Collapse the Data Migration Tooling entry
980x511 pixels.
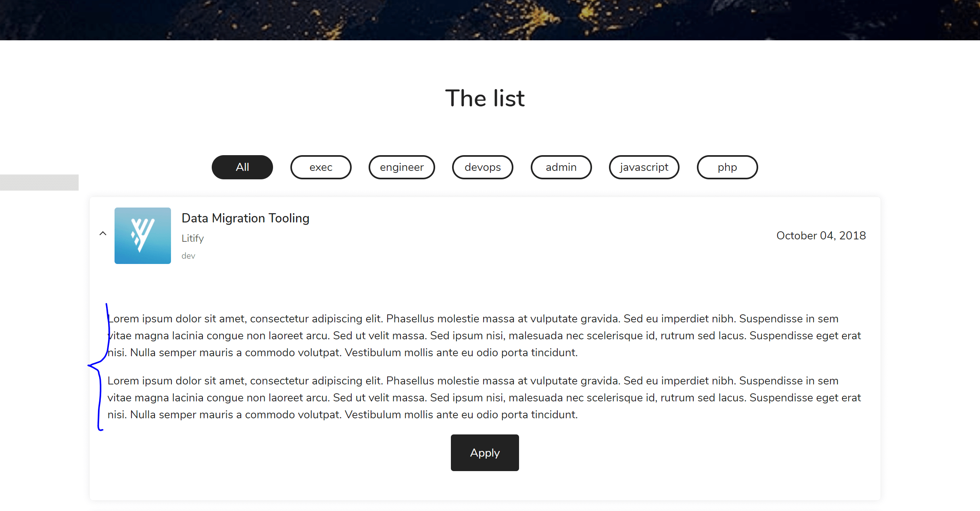(x=103, y=234)
